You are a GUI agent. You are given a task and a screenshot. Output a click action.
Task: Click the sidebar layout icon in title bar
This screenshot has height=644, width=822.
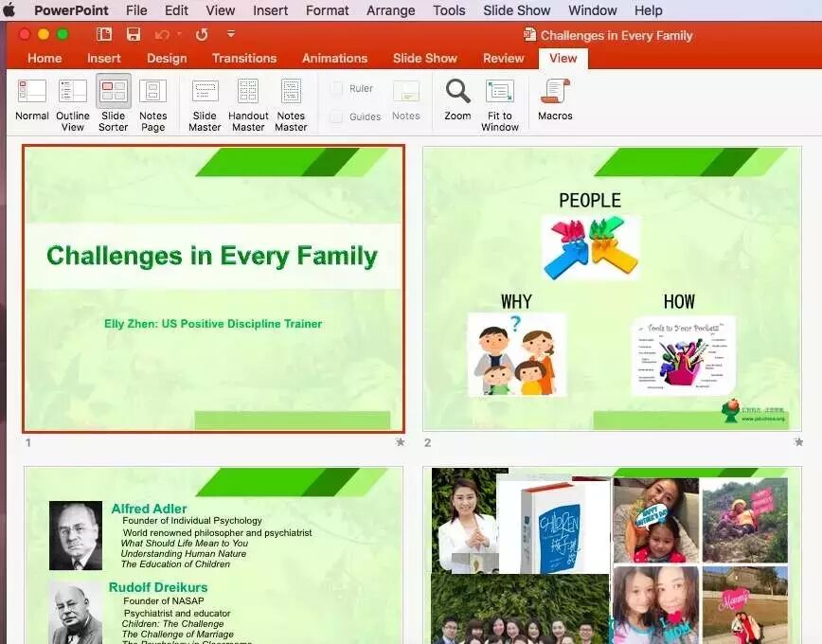point(104,35)
